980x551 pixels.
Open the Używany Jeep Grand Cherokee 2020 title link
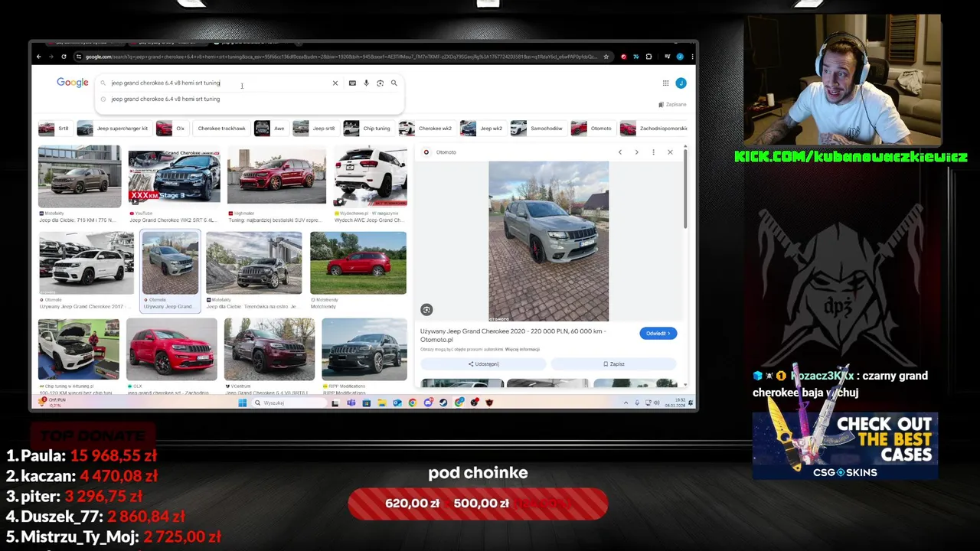pos(513,334)
